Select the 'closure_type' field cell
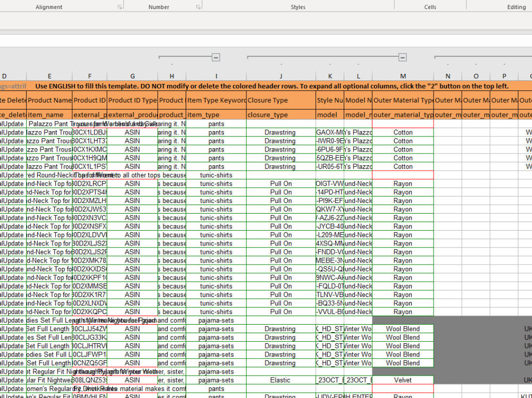This screenshot has height=398, width=532. tap(281, 115)
